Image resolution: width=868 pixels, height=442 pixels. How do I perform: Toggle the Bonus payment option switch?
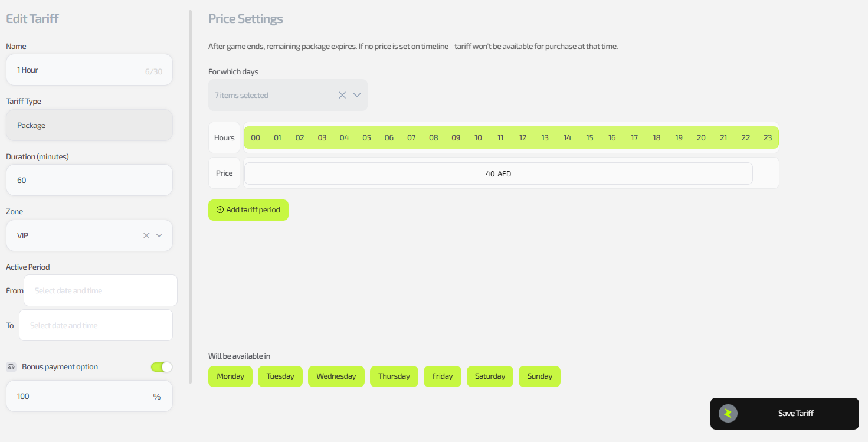(162, 367)
